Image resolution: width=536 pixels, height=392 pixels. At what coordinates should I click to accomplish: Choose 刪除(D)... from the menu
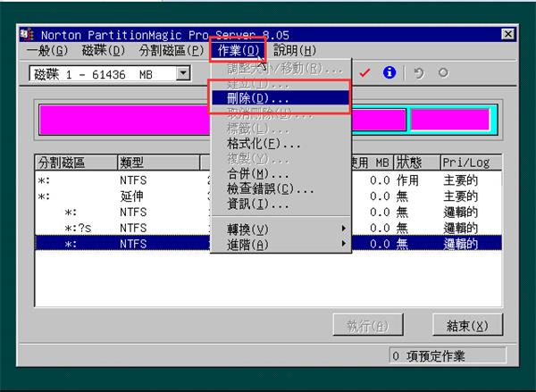point(281,98)
